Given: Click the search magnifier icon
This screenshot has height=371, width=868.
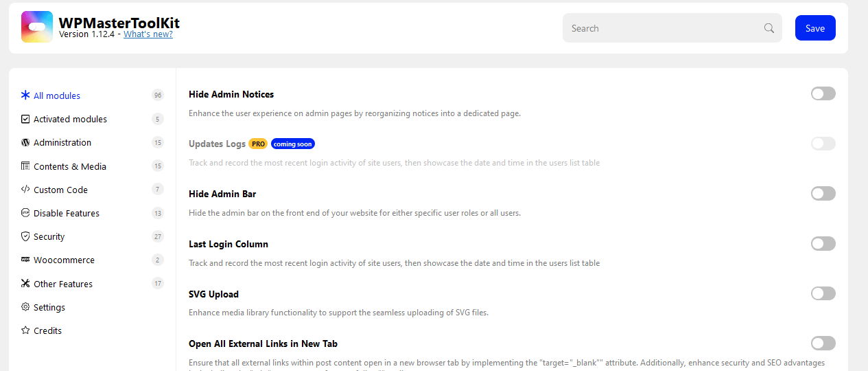Looking at the screenshot, I should (x=769, y=28).
